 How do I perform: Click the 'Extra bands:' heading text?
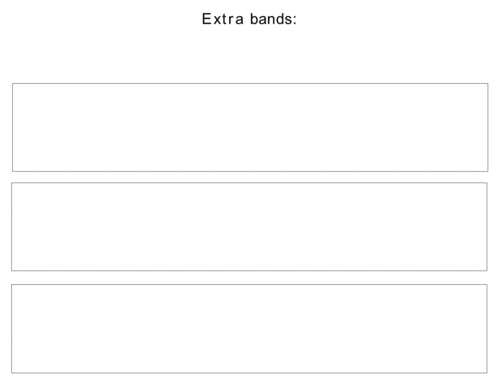(x=249, y=19)
